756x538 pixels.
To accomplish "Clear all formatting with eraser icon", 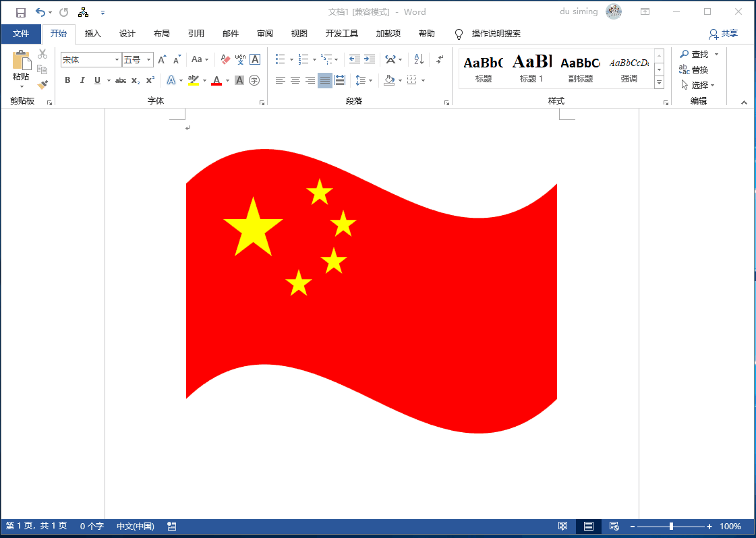I will click(x=225, y=59).
